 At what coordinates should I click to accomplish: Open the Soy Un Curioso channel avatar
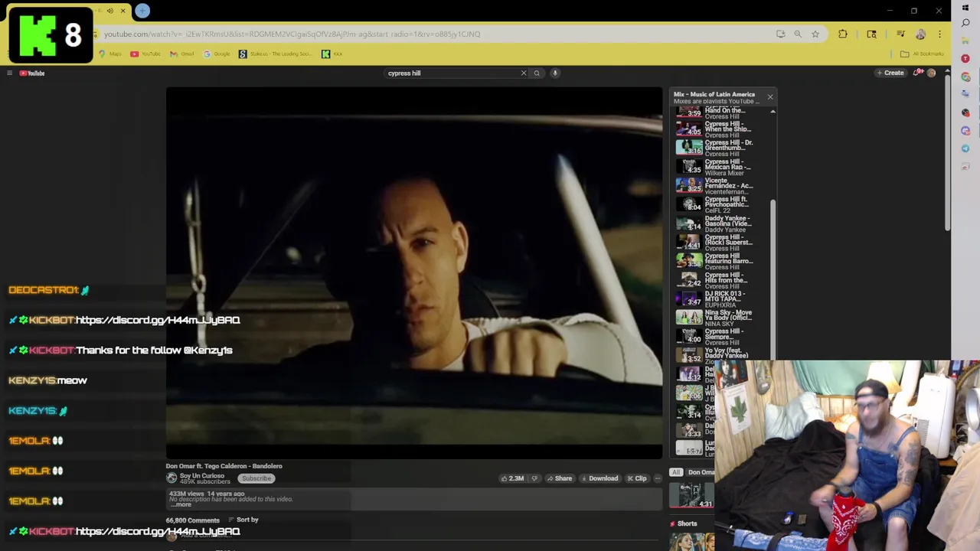click(x=171, y=478)
